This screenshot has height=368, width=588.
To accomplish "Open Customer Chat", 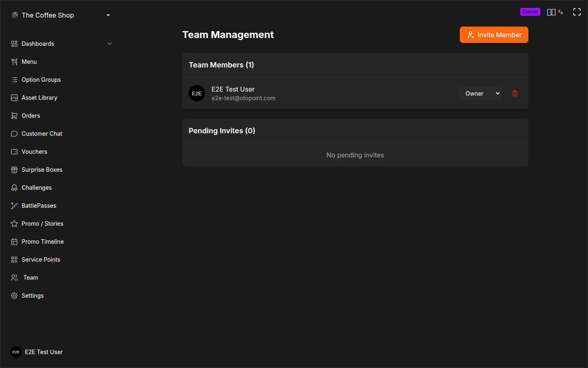I will coord(42,133).
